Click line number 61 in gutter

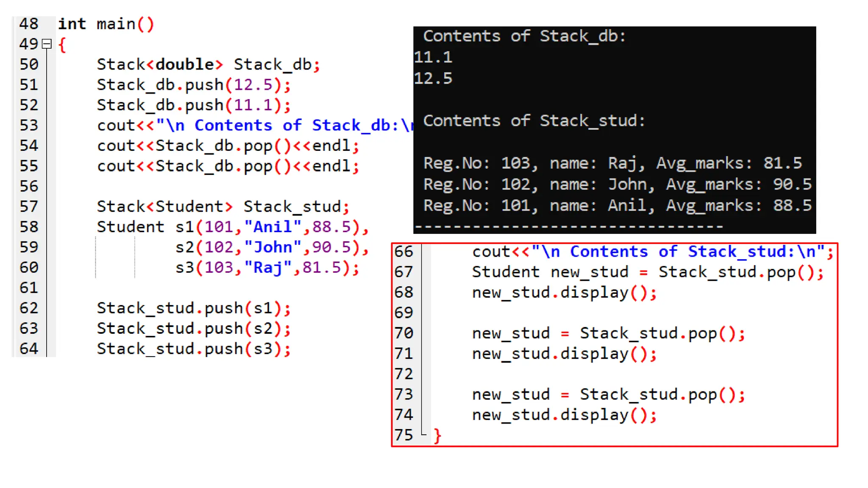pyautogui.click(x=29, y=288)
